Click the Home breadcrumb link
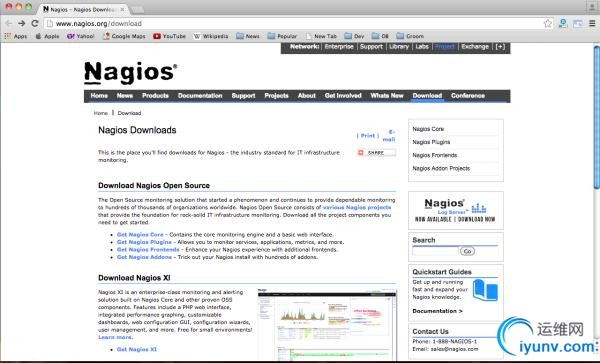 [101, 113]
